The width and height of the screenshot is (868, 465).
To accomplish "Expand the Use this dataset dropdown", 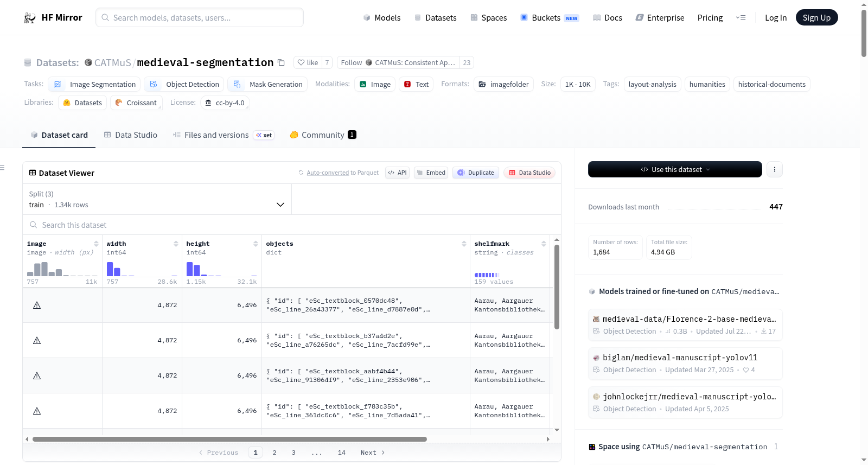I will (x=675, y=169).
